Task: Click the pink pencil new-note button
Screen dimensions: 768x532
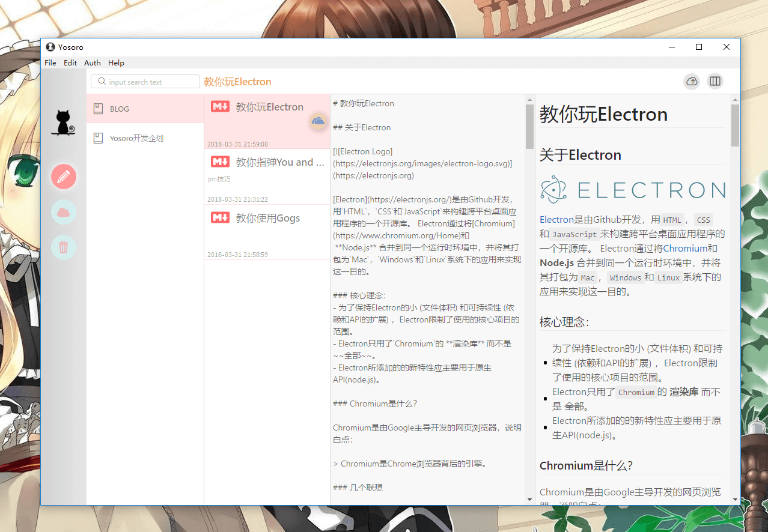Action: [64, 177]
